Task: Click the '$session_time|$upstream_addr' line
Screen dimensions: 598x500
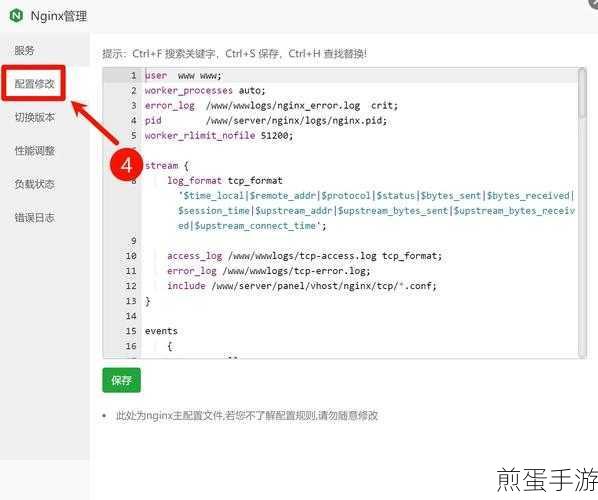Action: click(376, 211)
